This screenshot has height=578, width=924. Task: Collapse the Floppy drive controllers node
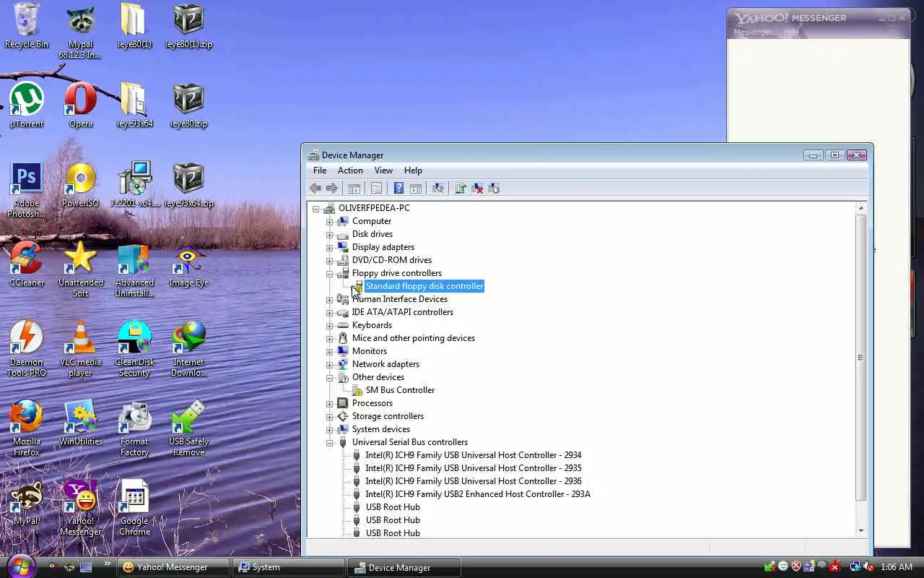(329, 273)
